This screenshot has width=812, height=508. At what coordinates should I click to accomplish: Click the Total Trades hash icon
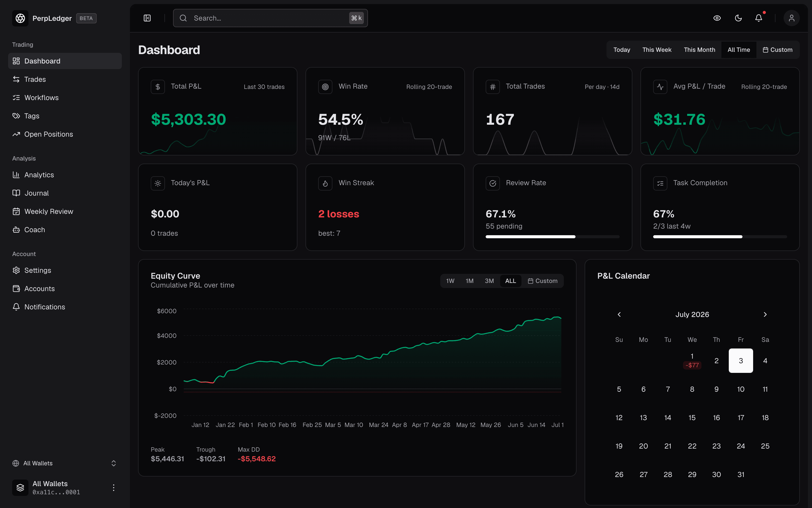(x=493, y=87)
